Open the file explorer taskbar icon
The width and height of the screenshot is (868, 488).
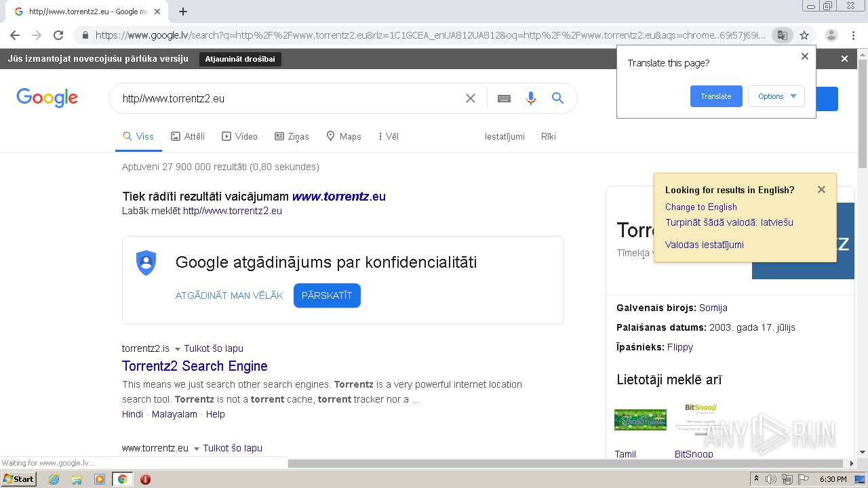point(77,479)
